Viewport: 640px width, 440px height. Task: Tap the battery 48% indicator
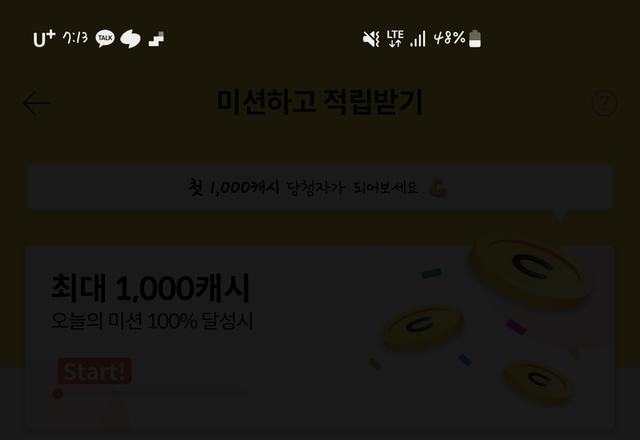click(457, 39)
